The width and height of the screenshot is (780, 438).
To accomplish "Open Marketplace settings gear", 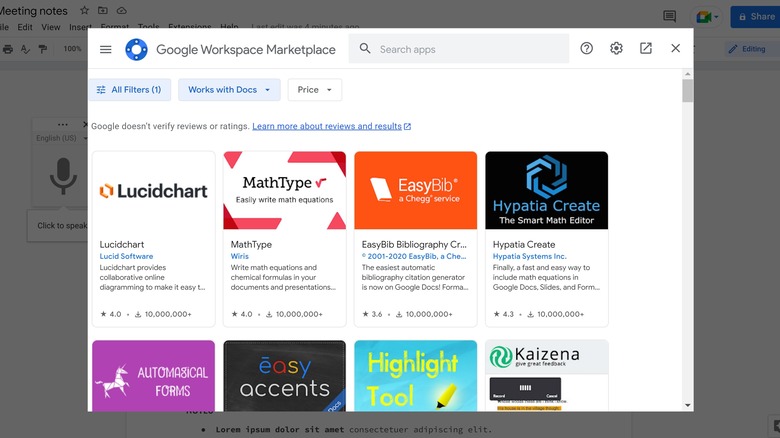I will coord(616,49).
